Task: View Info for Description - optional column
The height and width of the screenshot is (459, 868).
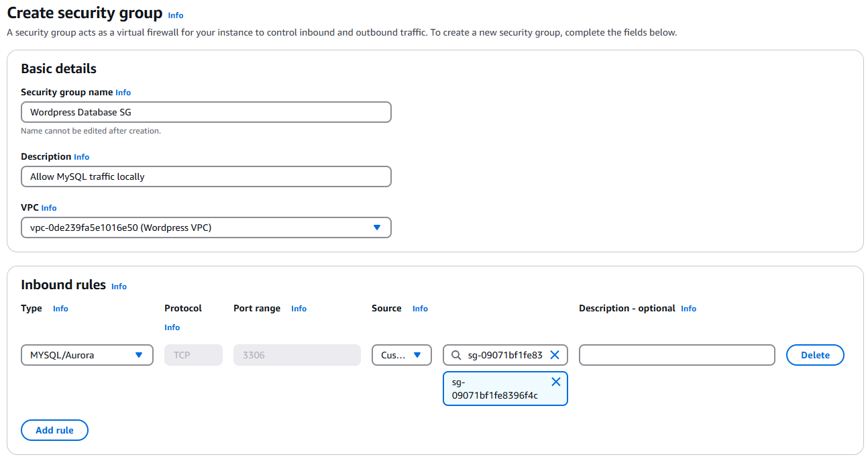Action: pyautogui.click(x=688, y=309)
